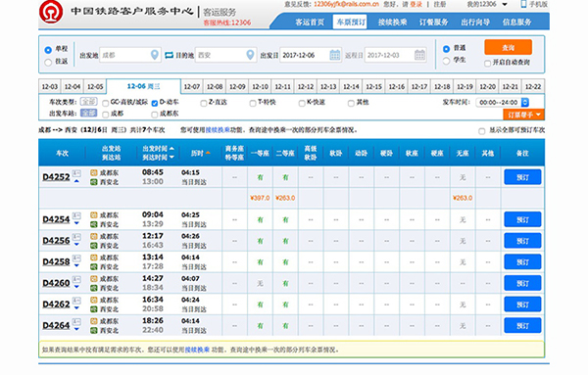This screenshot has height=375, width=588.
Task: Check the GC-高铁/城际 train type filter
Action: (106, 103)
